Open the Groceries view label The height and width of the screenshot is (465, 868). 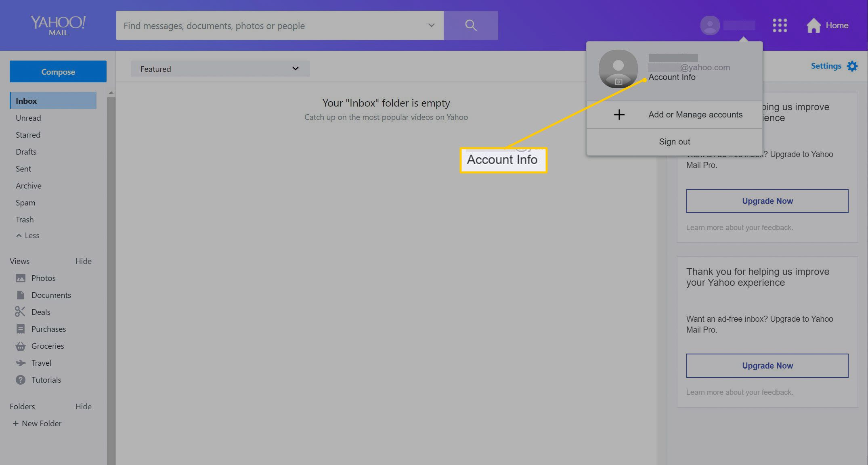[48, 346]
